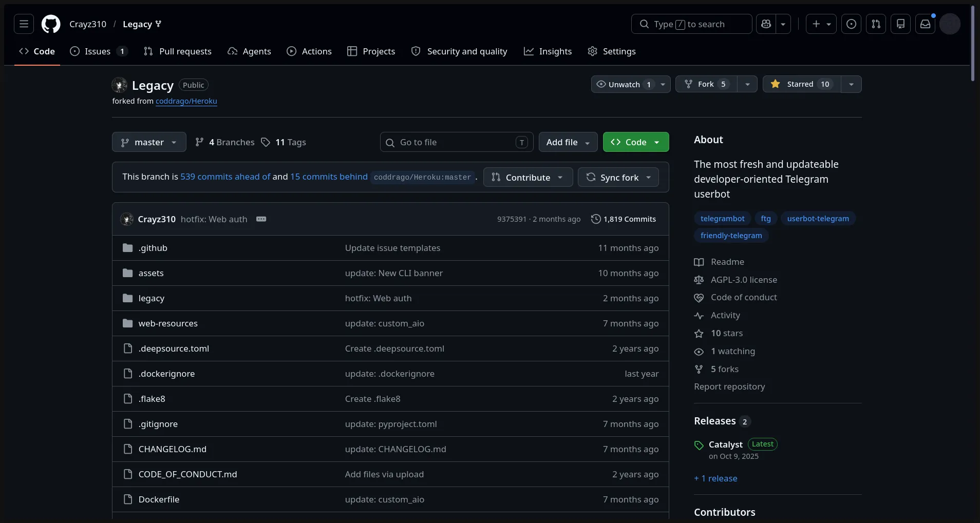View 11 Tags for the repository
The height and width of the screenshot is (523, 980).
tap(284, 142)
